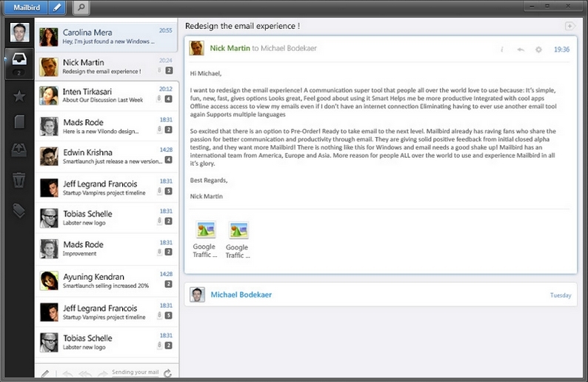Click the 19:36 timestamp of the open message

(x=561, y=50)
